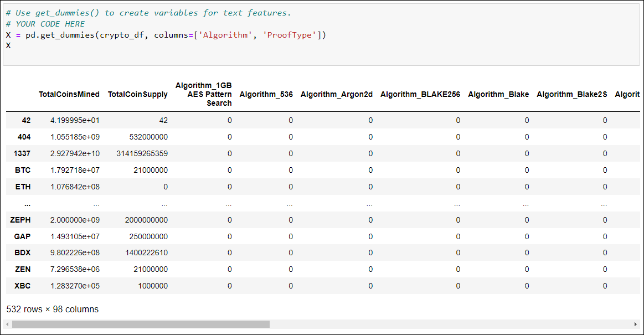644x335 pixels.
Task: Click the left arrow of horizontal scrollbar
Action: (x=7, y=324)
